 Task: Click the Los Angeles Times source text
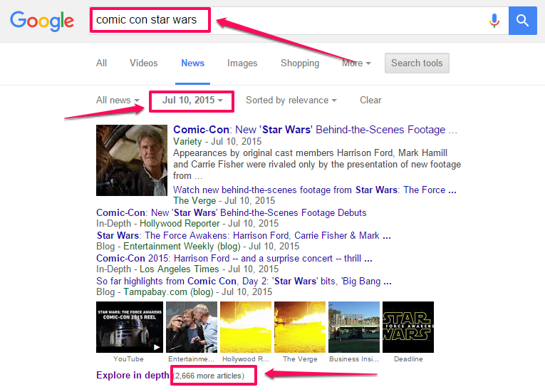[x=180, y=269]
